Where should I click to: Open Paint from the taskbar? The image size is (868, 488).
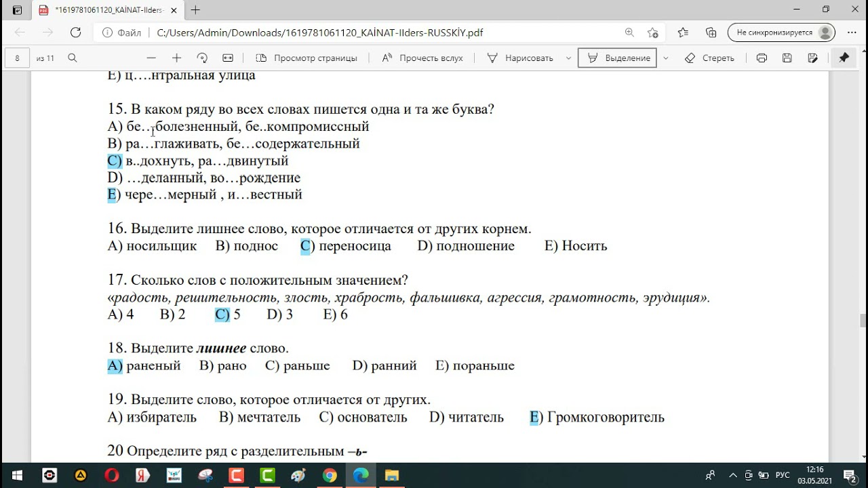[298, 475]
